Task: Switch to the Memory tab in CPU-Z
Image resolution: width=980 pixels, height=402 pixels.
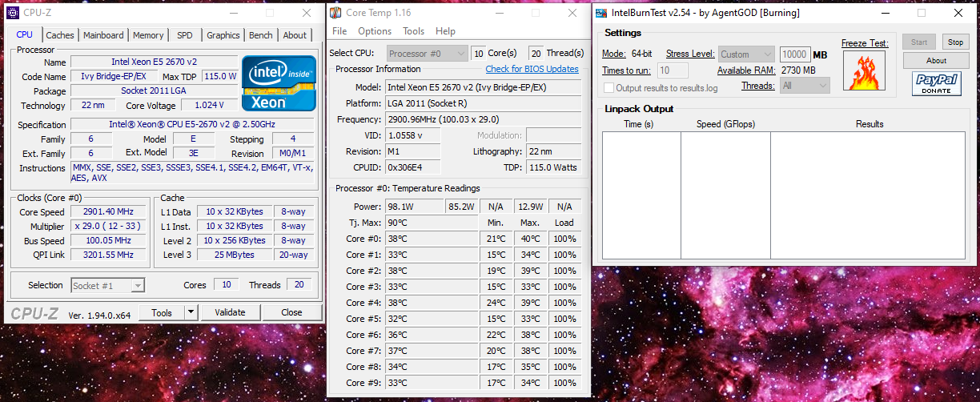Action: pyautogui.click(x=148, y=35)
